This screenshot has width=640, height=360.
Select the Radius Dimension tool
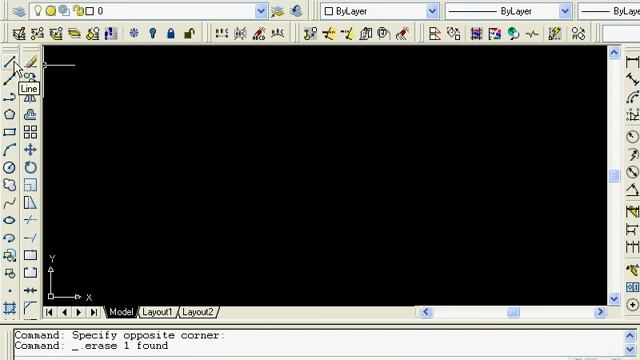(x=632, y=137)
